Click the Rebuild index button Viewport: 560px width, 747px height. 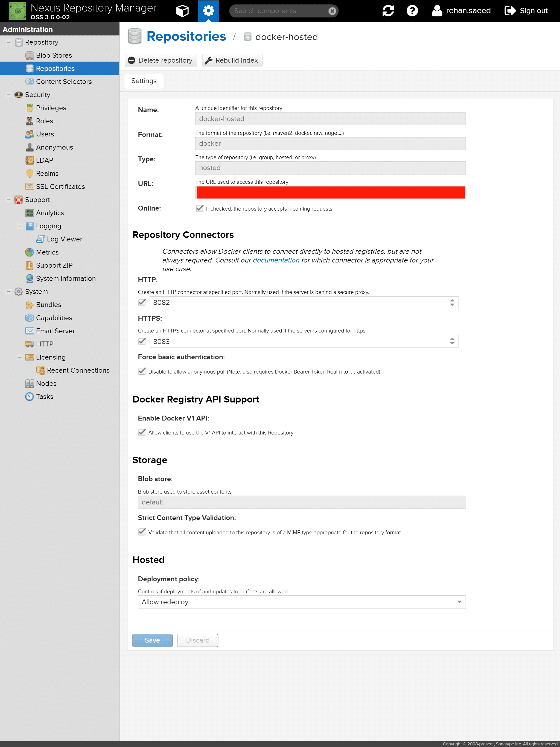coord(232,60)
